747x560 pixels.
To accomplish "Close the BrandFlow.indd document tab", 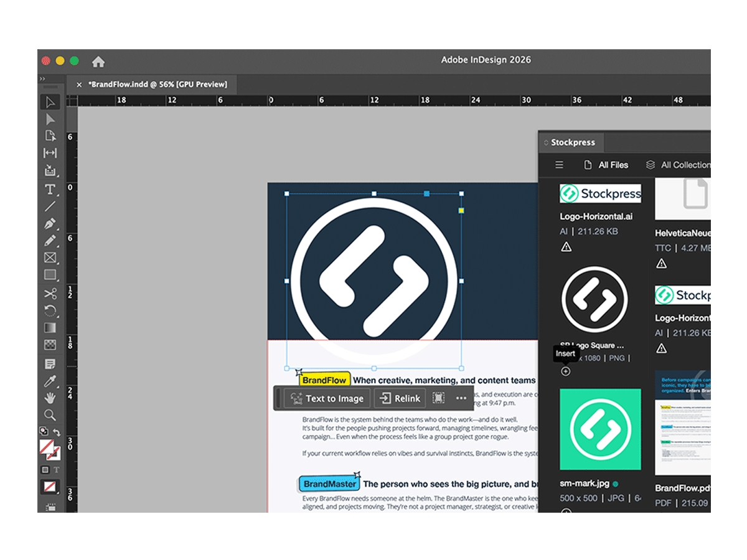I will (x=79, y=85).
